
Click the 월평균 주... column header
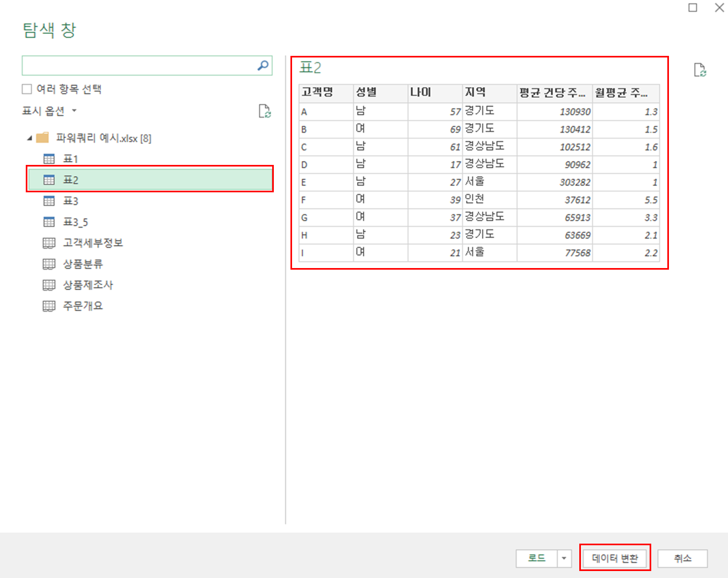[x=626, y=93]
